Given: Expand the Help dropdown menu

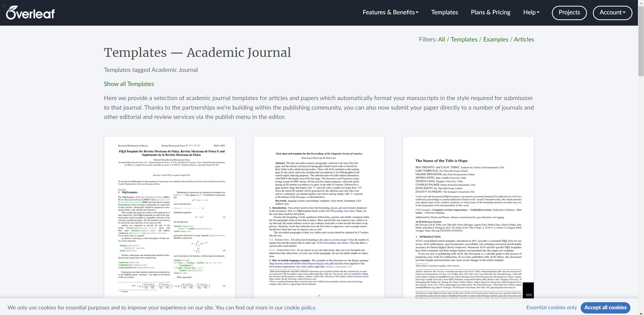Looking at the screenshot, I should tap(531, 12).
